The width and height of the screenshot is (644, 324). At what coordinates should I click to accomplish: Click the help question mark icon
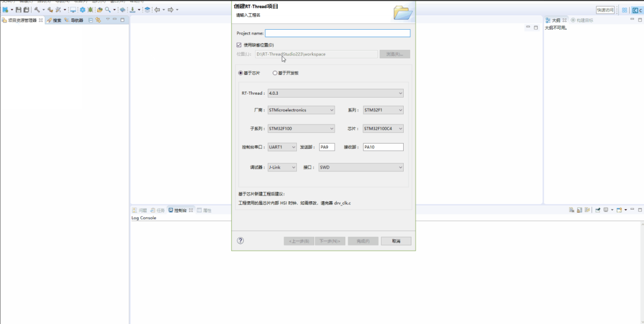point(240,241)
